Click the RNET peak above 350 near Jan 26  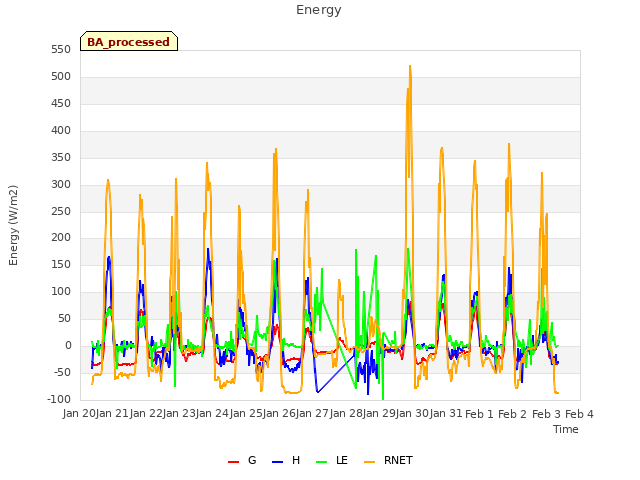(x=276, y=150)
